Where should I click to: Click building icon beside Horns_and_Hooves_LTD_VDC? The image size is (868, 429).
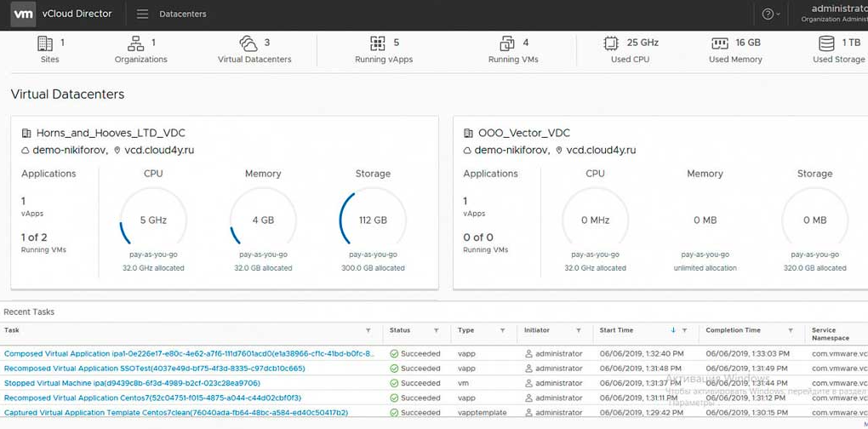click(26, 134)
